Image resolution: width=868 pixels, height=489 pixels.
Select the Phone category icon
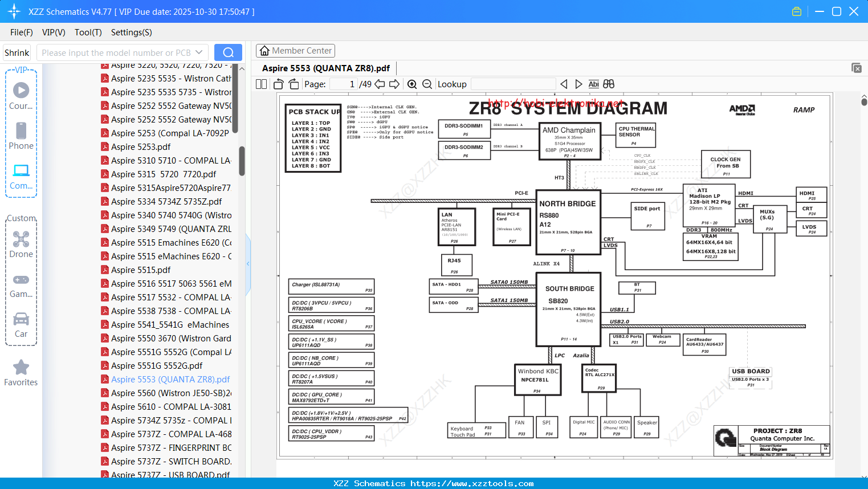(21, 136)
